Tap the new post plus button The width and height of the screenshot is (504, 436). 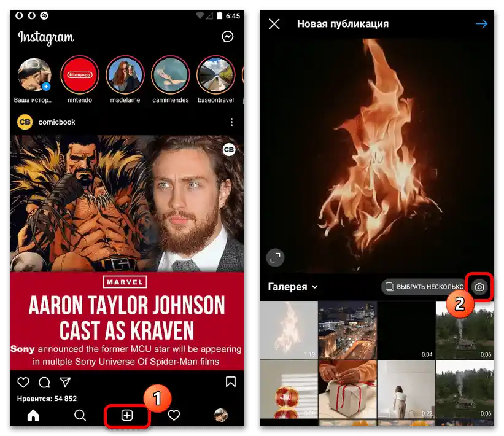click(x=127, y=415)
